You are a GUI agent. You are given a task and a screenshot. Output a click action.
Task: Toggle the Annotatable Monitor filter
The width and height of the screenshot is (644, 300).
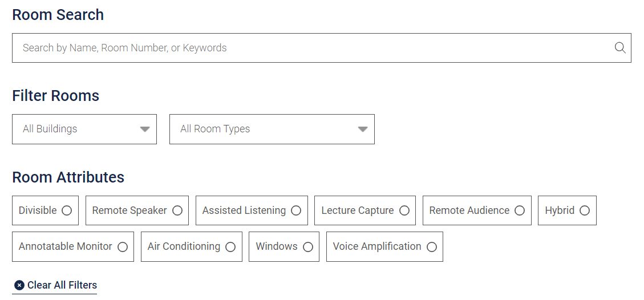(x=73, y=246)
